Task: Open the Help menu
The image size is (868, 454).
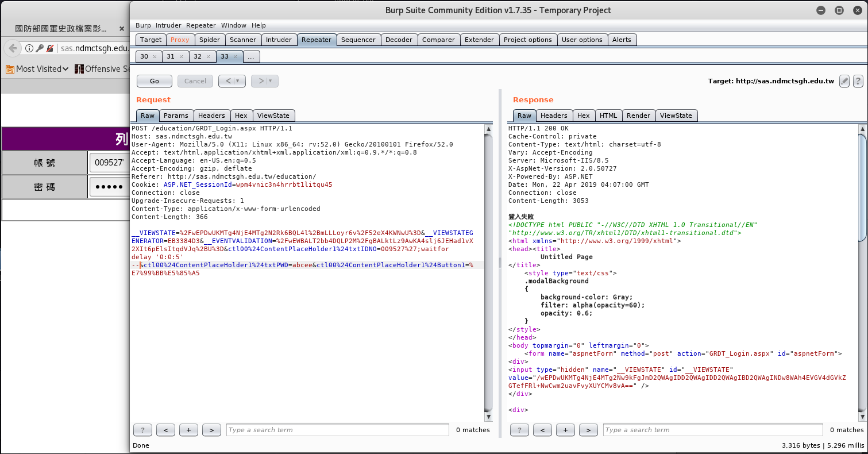Action: [259, 25]
